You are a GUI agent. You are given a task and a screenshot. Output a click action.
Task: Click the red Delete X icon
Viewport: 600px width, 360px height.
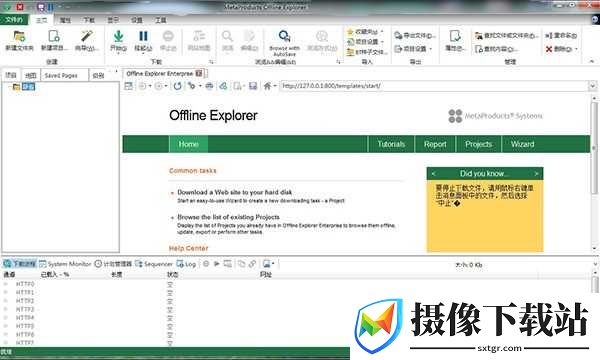(x=549, y=49)
